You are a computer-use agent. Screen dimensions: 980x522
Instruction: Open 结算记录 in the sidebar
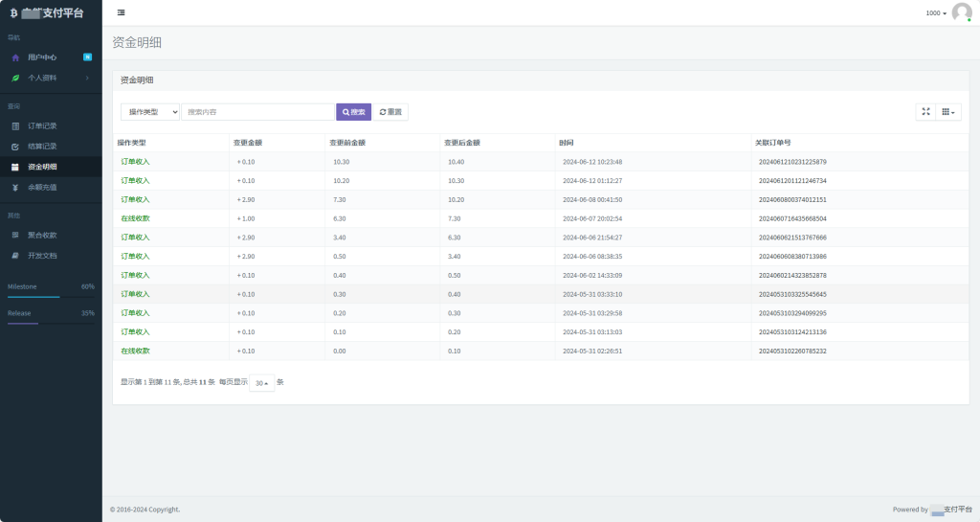[x=42, y=147]
